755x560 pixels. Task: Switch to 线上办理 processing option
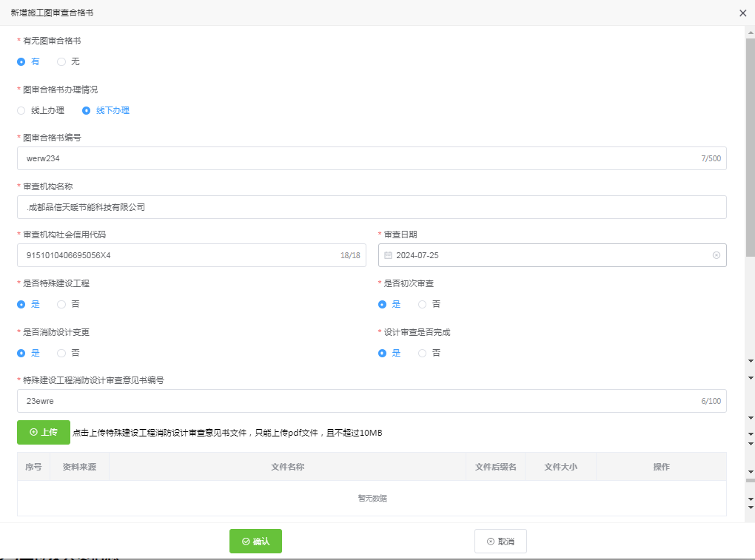click(21, 110)
